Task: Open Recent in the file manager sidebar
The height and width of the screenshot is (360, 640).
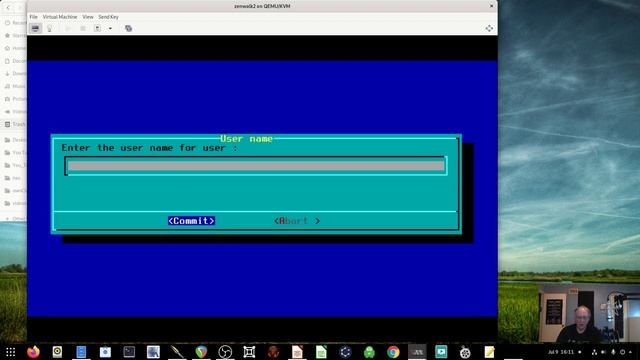Action: tap(16, 22)
